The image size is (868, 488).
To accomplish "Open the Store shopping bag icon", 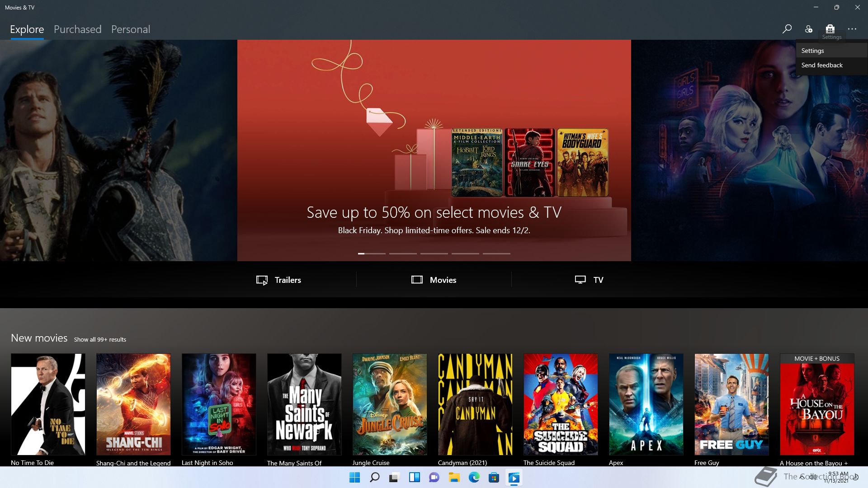I will (830, 29).
